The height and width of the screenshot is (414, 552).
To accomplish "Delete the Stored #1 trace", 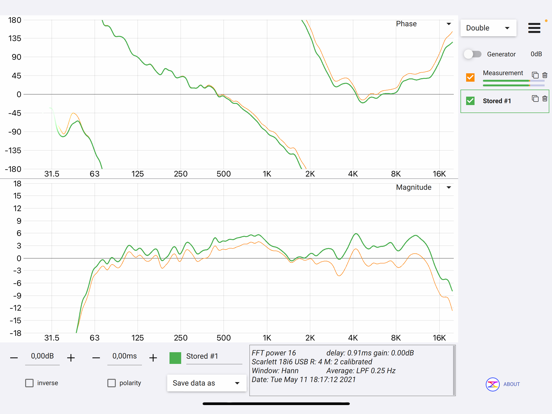I will (545, 99).
